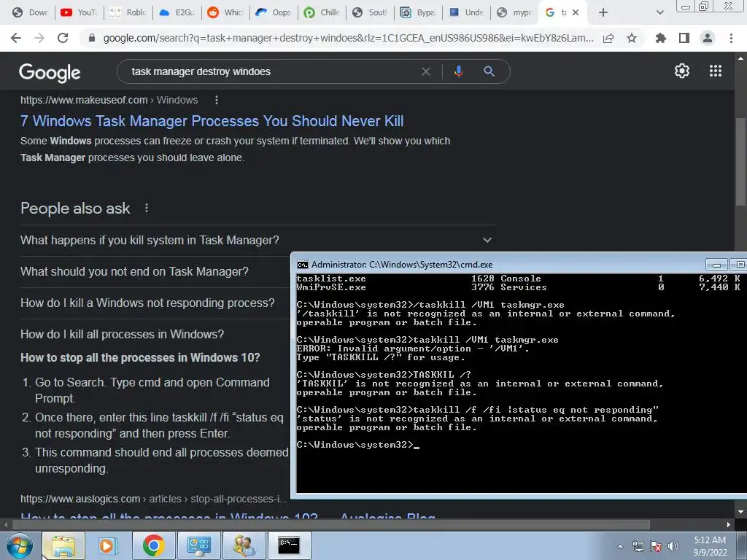
Task: Open the People also ask three-dot options
Action: [146, 208]
